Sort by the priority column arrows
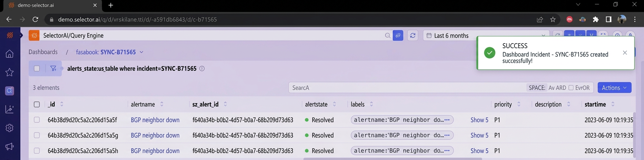This screenshot has width=644, height=160. coord(519,104)
